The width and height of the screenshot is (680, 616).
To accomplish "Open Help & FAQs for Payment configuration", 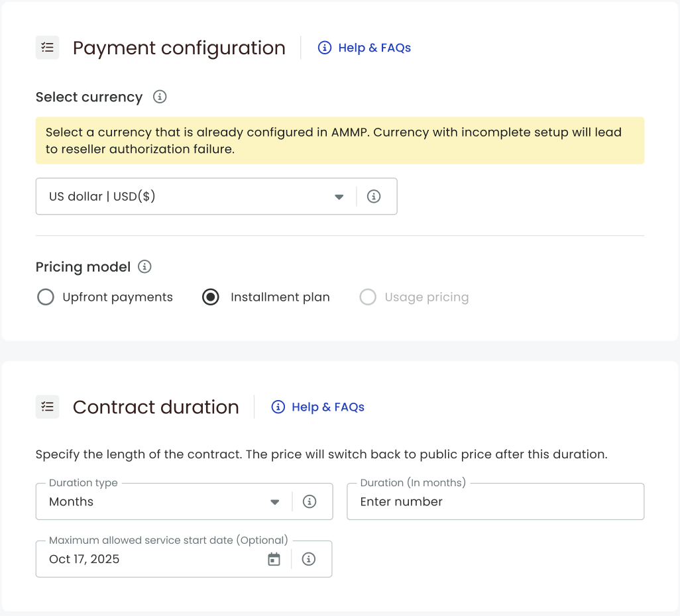I will (365, 48).
